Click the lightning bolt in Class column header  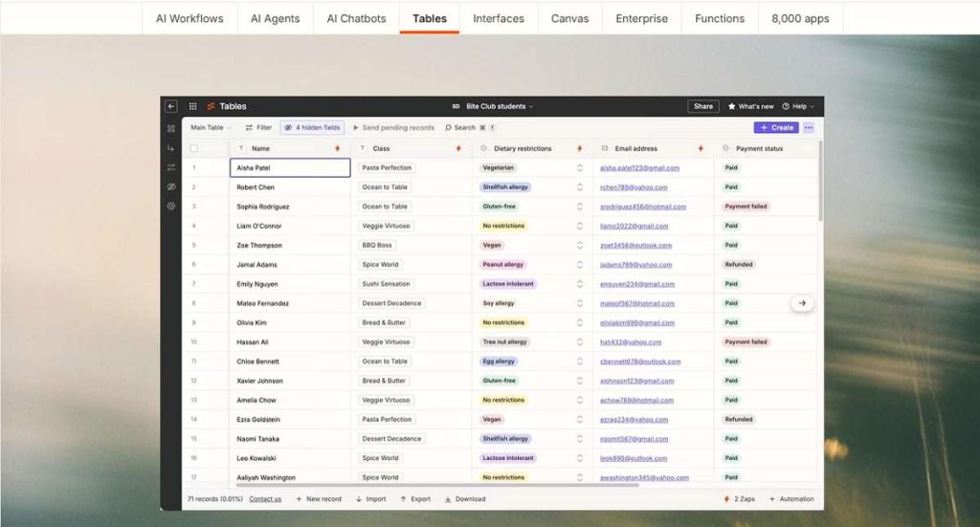[x=458, y=148]
